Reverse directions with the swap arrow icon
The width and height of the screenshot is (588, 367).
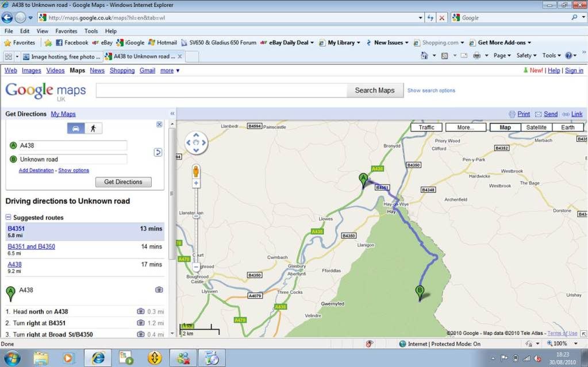[158, 152]
